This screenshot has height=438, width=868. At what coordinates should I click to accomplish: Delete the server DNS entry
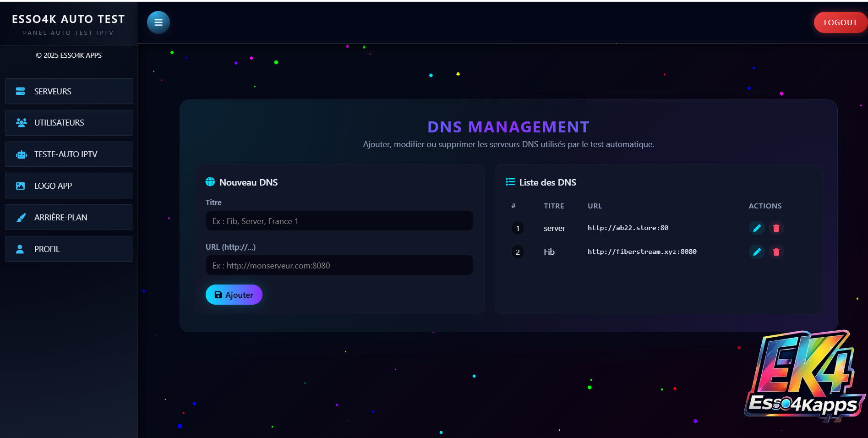[776, 228]
